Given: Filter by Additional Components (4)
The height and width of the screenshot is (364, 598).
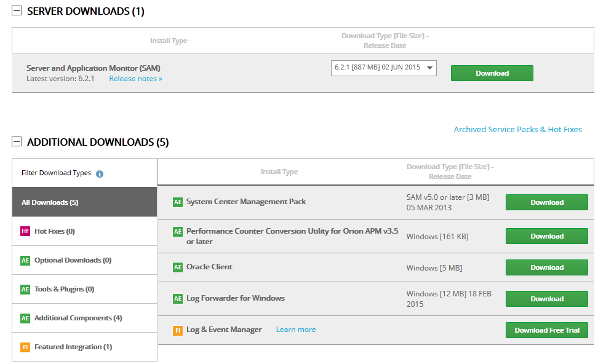Looking at the screenshot, I should coord(85,318).
